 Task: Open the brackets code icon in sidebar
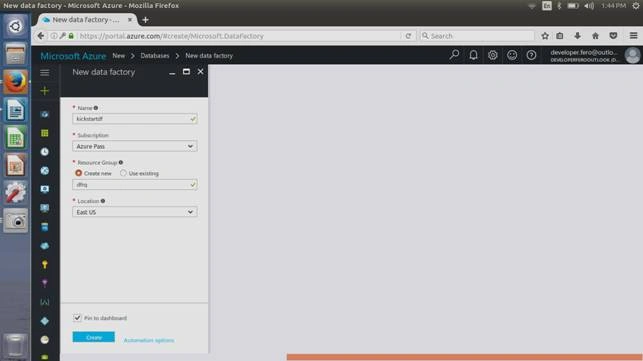coord(45,302)
